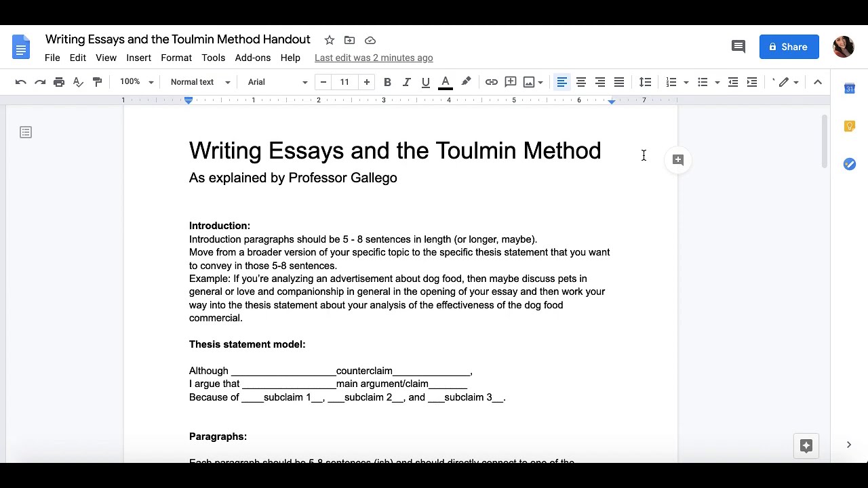Toggle numbered list
Image resolution: width=868 pixels, height=488 pixels.
pyautogui.click(x=671, y=82)
